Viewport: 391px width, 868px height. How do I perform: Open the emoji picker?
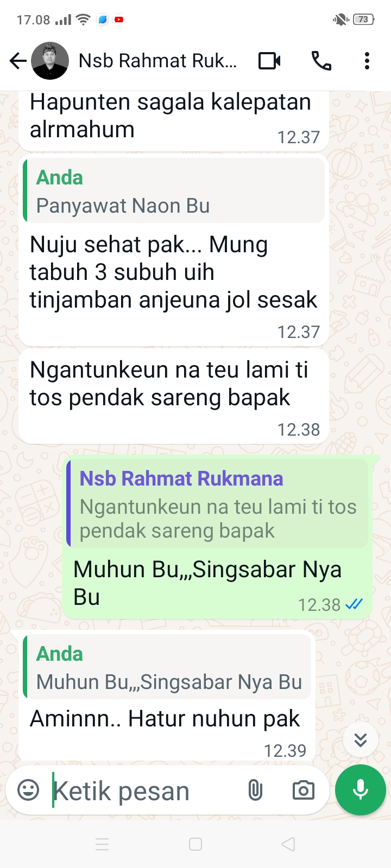pos(28,790)
